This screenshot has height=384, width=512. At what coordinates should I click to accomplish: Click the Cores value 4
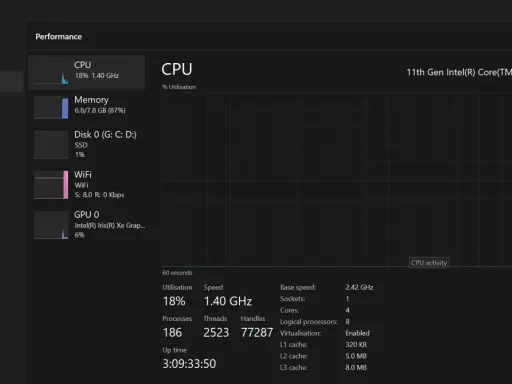[x=347, y=310]
